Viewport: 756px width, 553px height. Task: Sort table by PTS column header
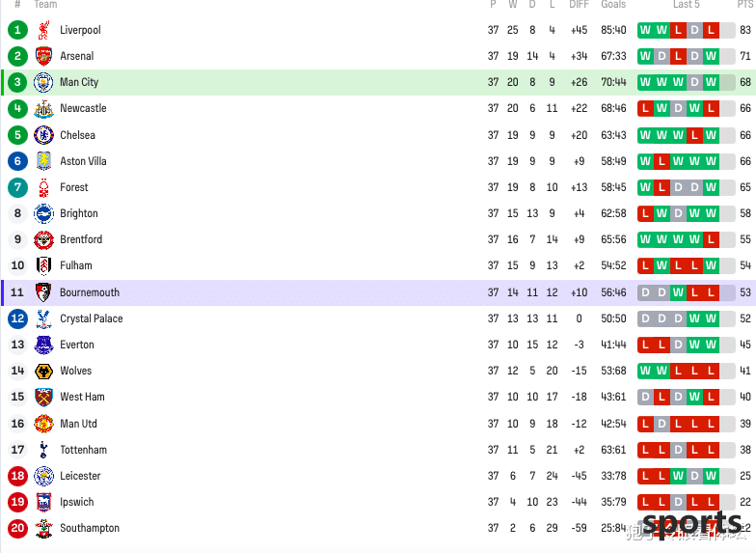(x=744, y=4)
